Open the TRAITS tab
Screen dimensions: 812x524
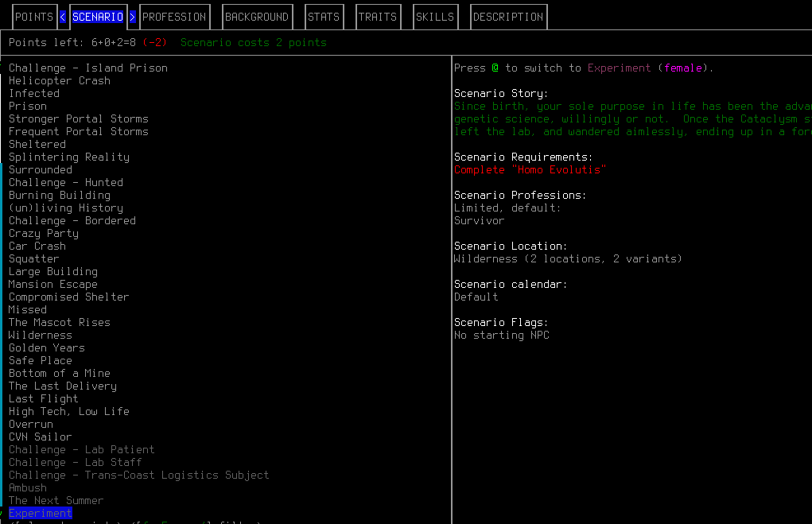point(378,17)
